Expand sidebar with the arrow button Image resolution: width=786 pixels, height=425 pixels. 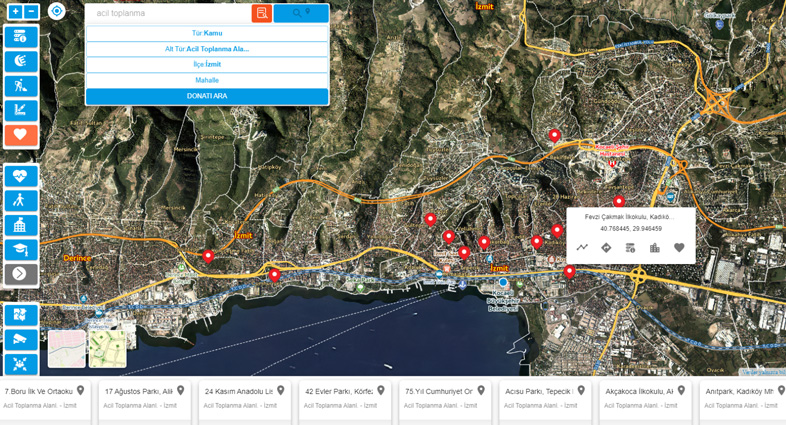(21, 274)
